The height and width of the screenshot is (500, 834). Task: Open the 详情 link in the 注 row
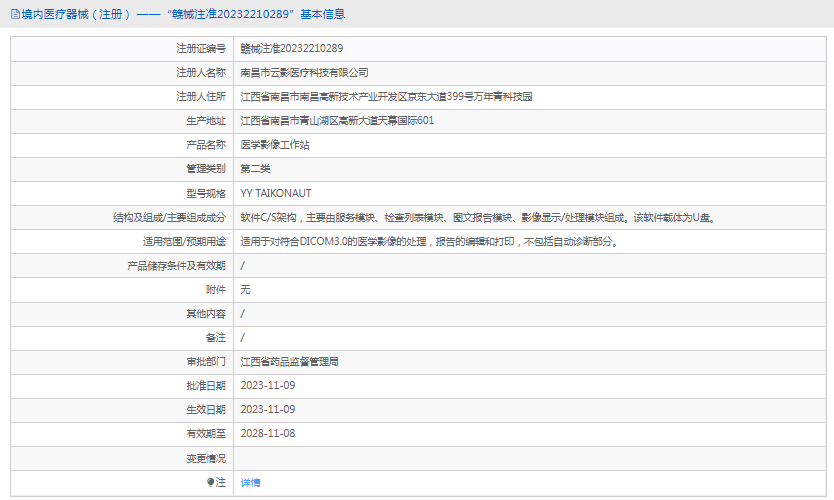click(250, 482)
